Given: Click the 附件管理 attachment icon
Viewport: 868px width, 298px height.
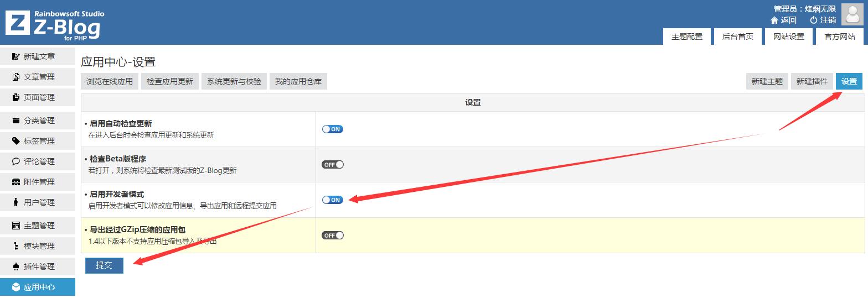Looking at the screenshot, I should [16, 182].
